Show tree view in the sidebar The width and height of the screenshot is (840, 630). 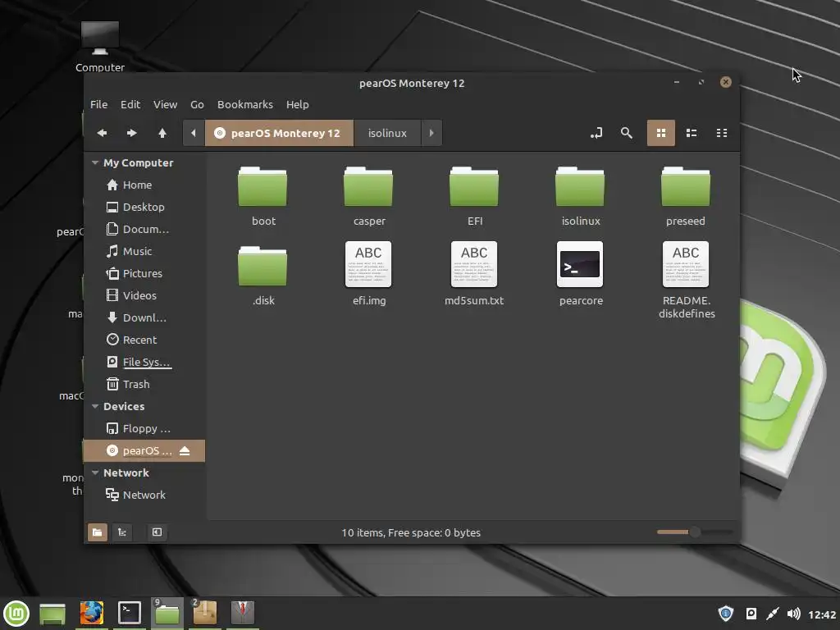pos(122,532)
